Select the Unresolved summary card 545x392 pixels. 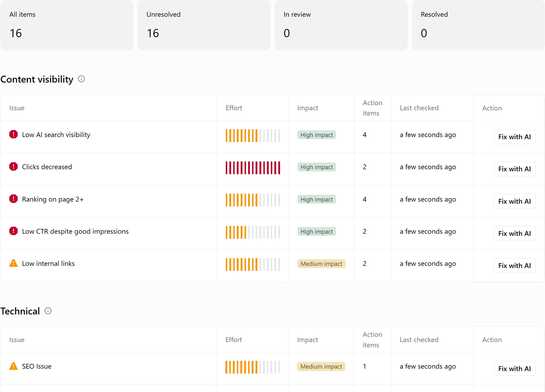click(x=204, y=25)
